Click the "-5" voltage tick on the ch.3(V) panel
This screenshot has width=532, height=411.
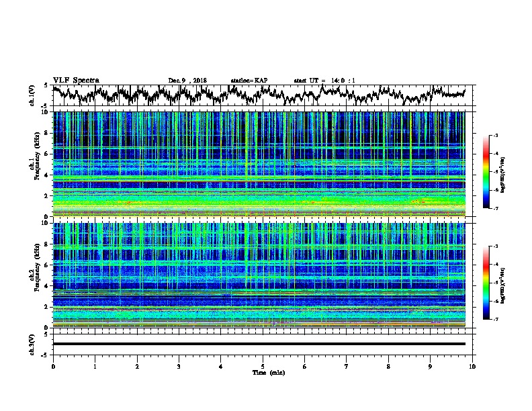(x=44, y=355)
